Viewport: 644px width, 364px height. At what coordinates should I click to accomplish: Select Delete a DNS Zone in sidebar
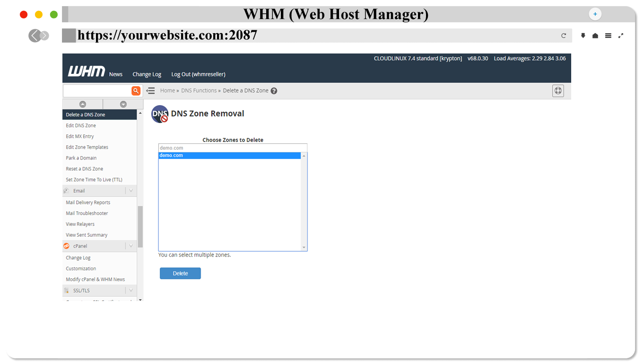point(100,115)
